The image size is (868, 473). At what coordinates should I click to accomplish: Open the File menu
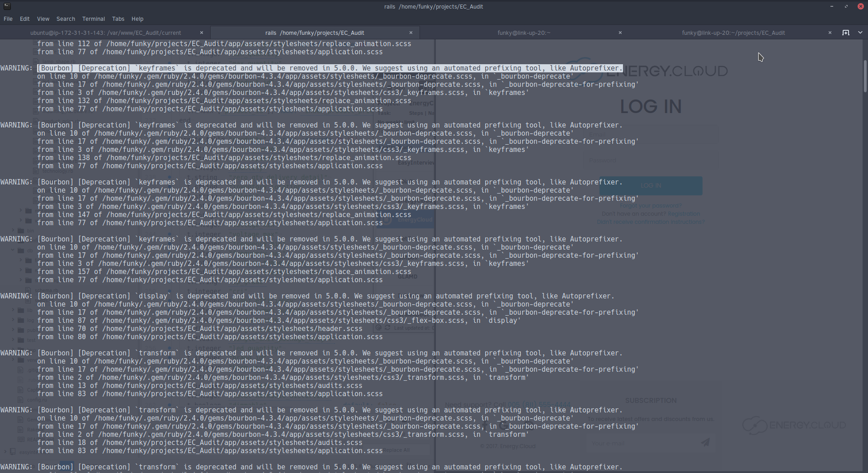[x=8, y=19]
